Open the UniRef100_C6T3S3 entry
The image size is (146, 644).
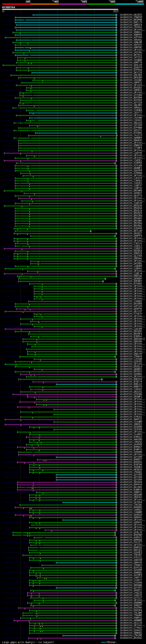tap(131, 58)
